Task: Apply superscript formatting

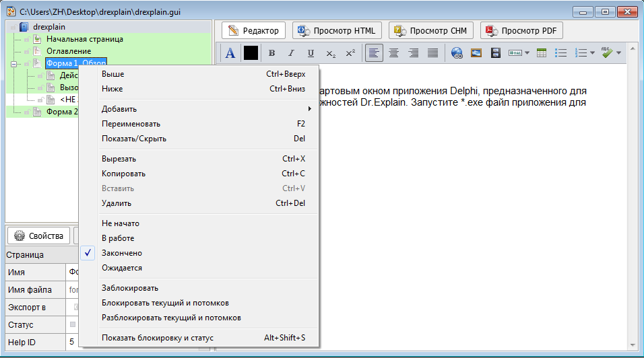Action: tap(350, 53)
